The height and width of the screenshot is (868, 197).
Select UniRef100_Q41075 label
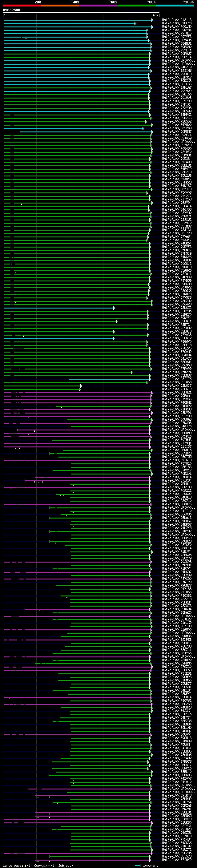click(177, 358)
